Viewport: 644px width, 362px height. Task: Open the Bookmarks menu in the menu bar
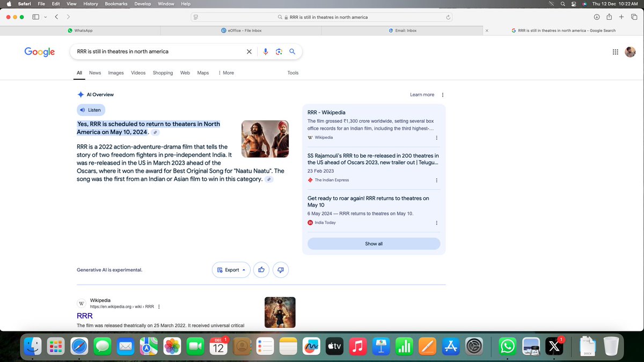tap(116, 4)
